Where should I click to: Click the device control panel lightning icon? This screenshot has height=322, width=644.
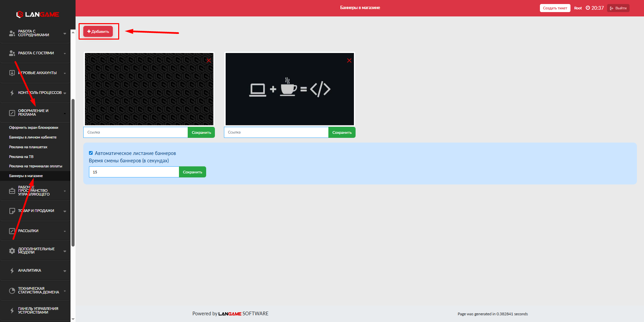[12, 311]
